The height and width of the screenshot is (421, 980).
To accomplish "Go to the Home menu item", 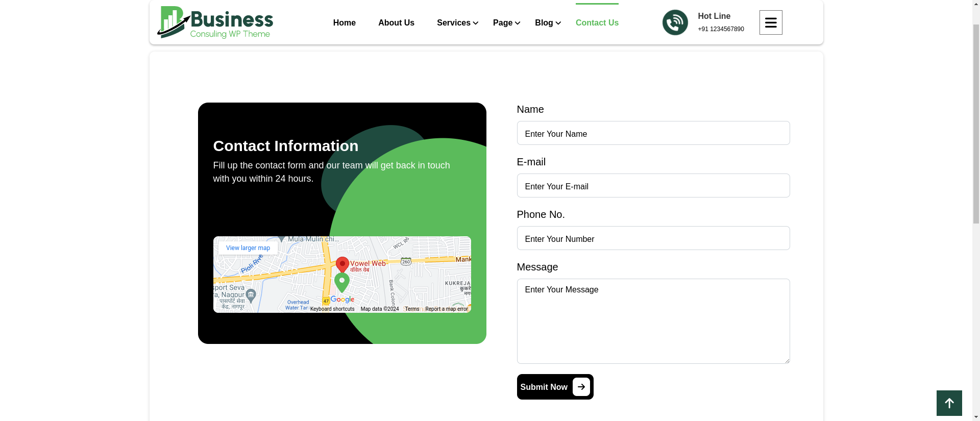I will [x=344, y=23].
